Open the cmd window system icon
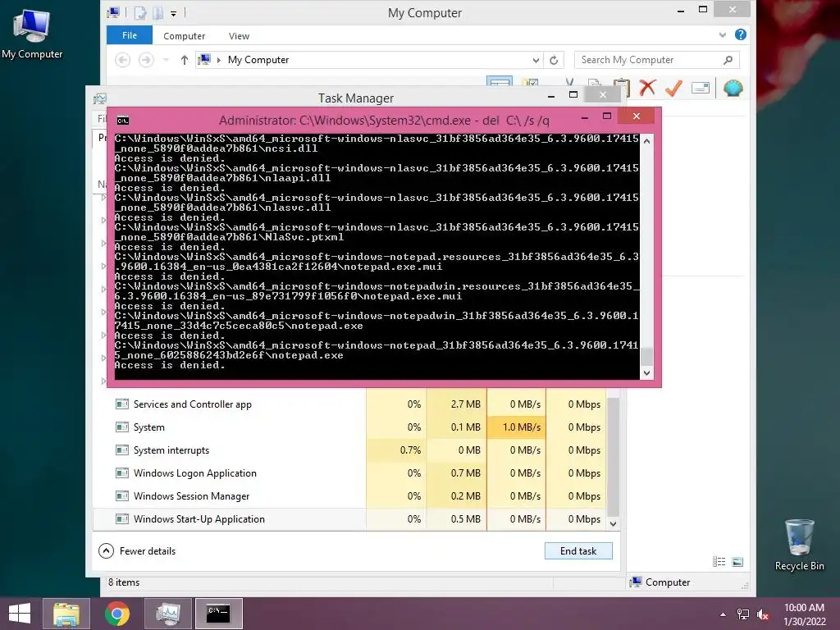Image resolution: width=840 pixels, height=630 pixels. pyautogui.click(x=123, y=121)
